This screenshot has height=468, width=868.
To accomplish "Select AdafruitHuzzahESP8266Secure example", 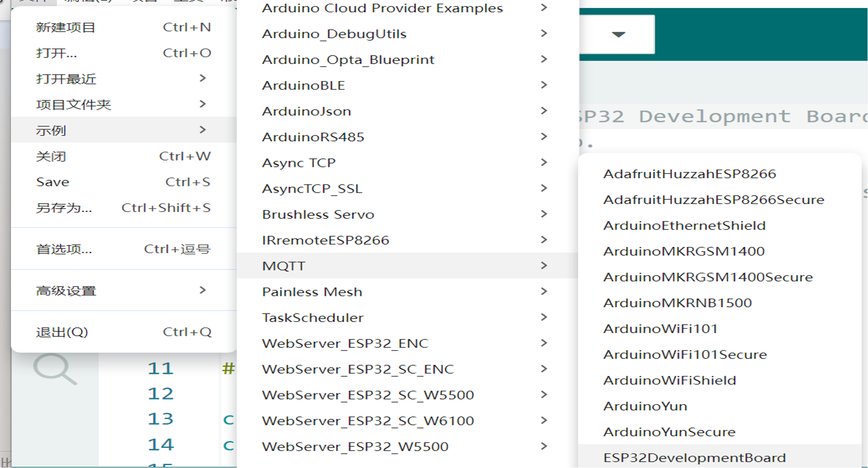I will (720, 199).
